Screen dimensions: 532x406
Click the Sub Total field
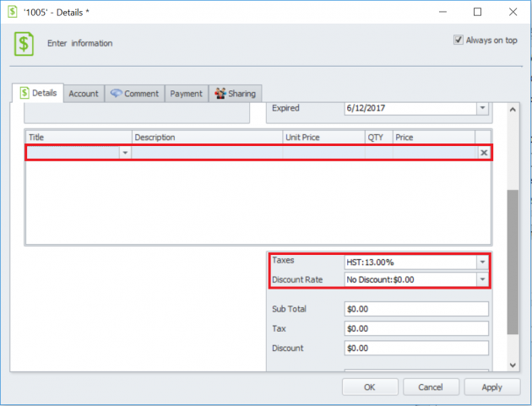416,309
